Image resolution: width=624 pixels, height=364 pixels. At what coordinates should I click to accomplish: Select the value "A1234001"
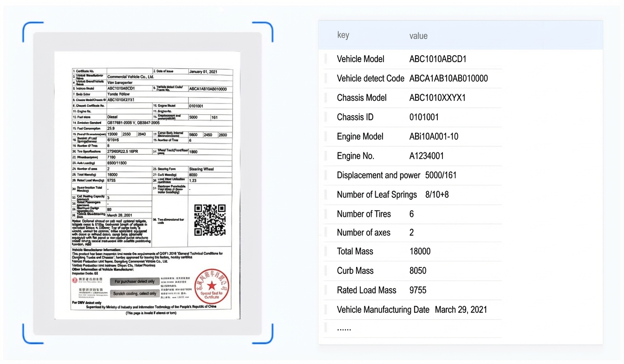pos(426,156)
